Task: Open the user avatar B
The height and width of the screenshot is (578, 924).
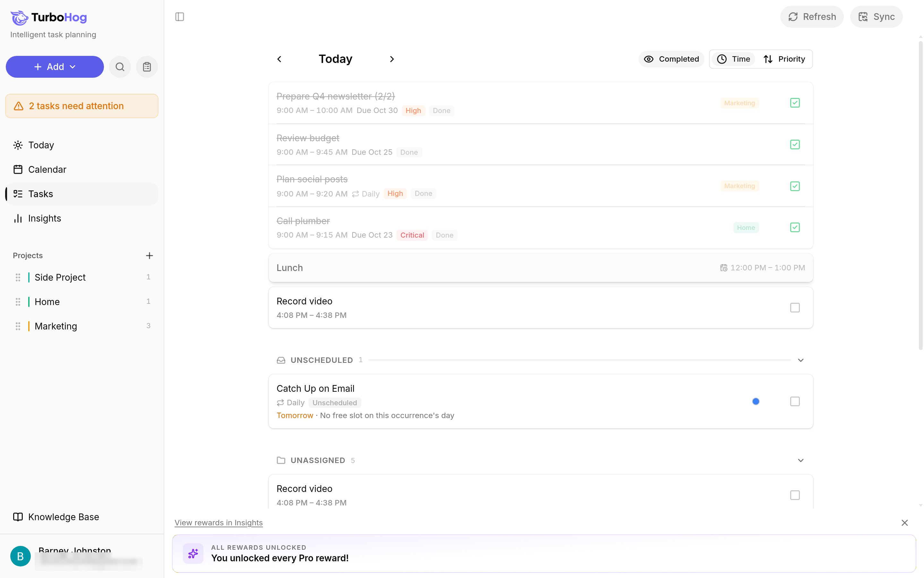Action: 20,556
